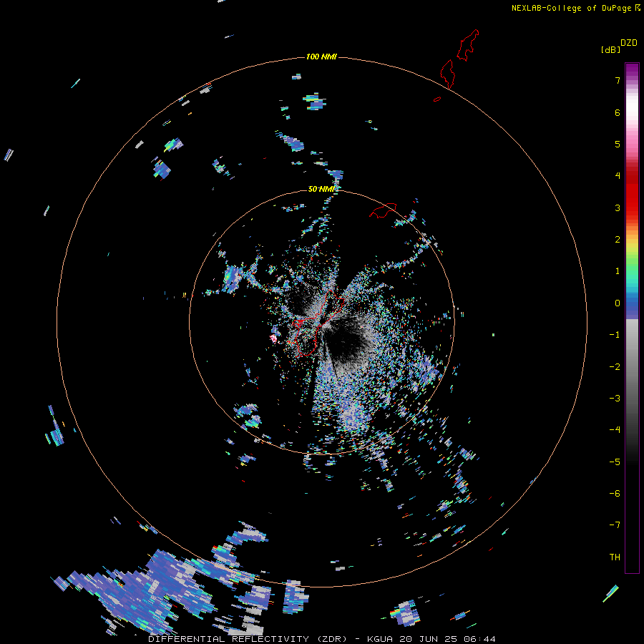
Task: Click the colorbar value 3 label
Action: pos(618,208)
